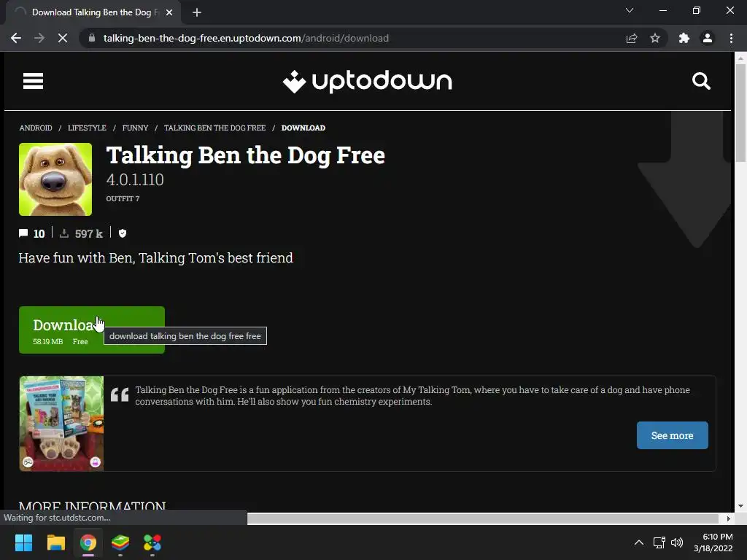747x560 pixels.
Task: Open the Windows Start menu
Action: click(23, 542)
